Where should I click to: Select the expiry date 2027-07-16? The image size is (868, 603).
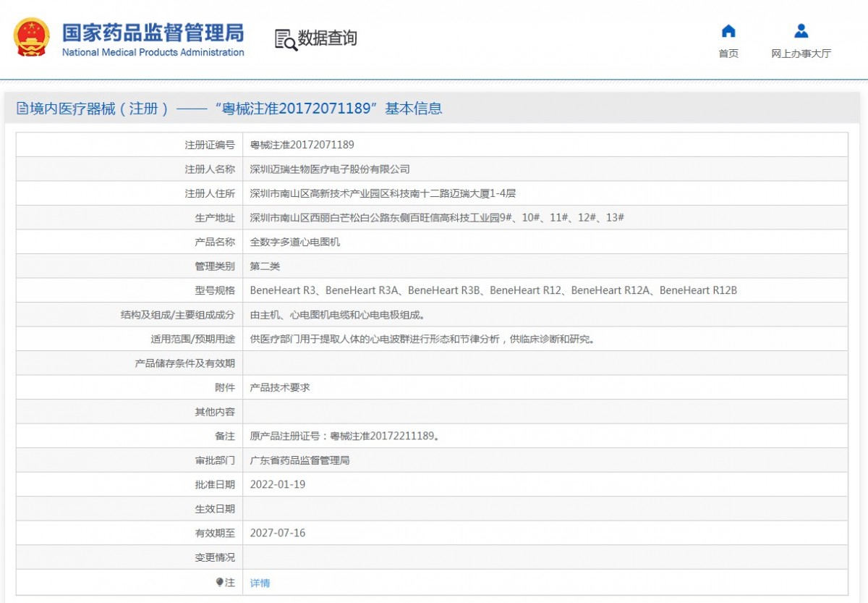coord(278,533)
